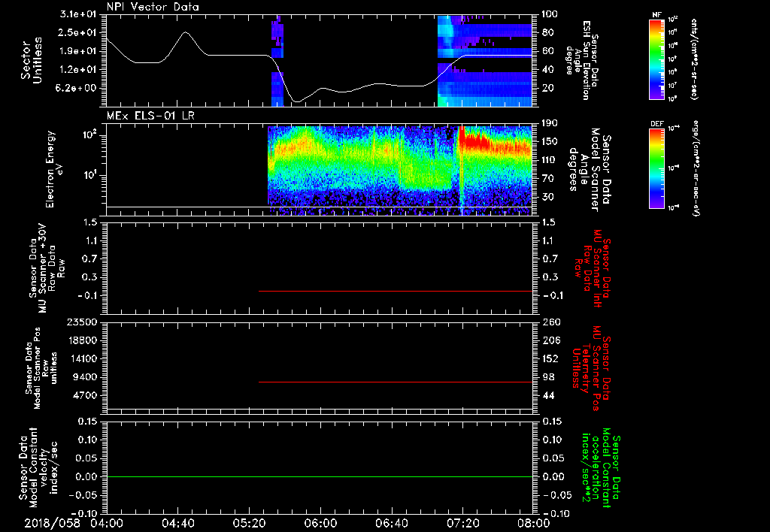Click the white sun elevation curve peak
Screen dimensions: 770x532
click(x=186, y=32)
